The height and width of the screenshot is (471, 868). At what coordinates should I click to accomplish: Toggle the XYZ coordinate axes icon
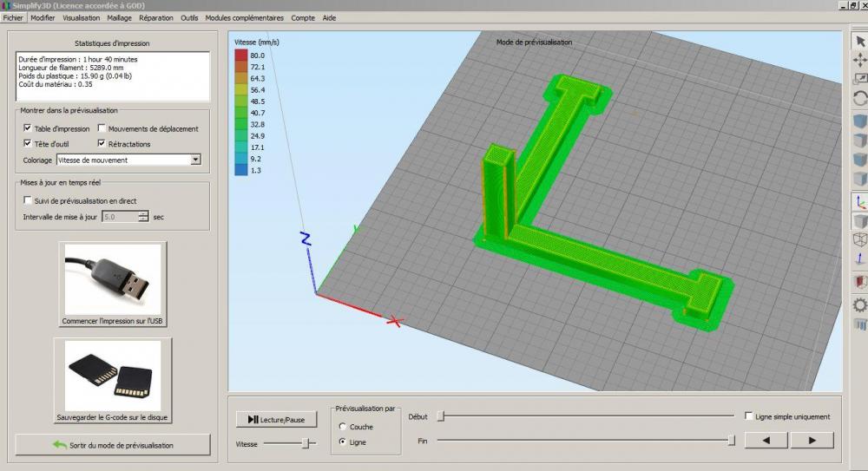tap(859, 202)
